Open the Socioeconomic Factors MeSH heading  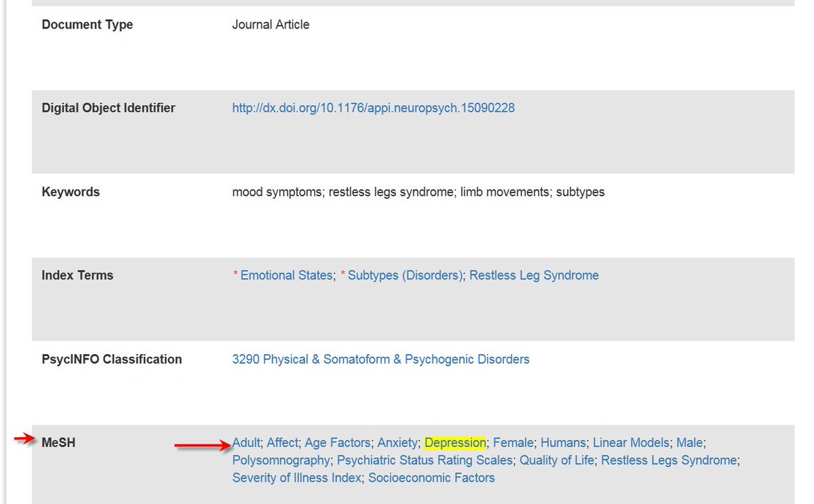pos(431,478)
